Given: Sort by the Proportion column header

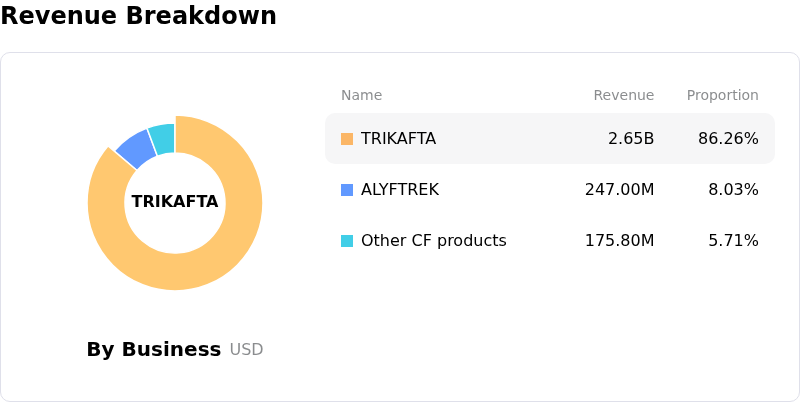Looking at the screenshot, I should [722, 96].
